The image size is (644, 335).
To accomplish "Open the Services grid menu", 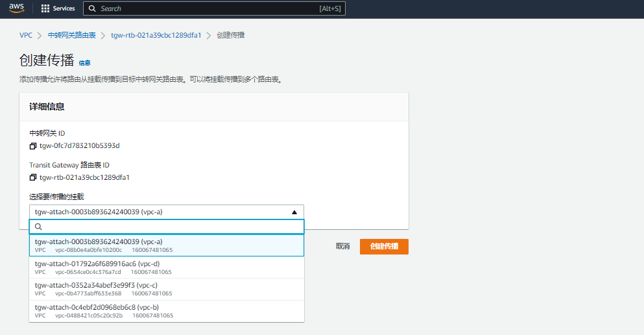I will coord(58,8).
